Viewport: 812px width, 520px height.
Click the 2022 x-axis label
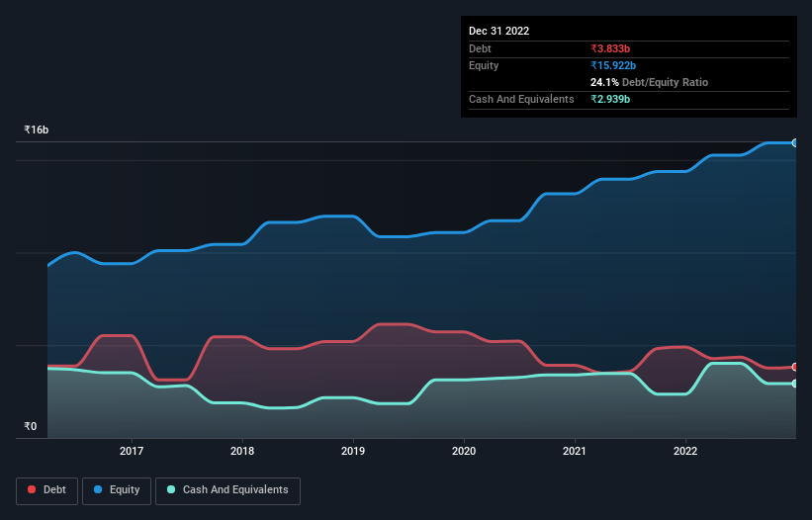[685, 451]
